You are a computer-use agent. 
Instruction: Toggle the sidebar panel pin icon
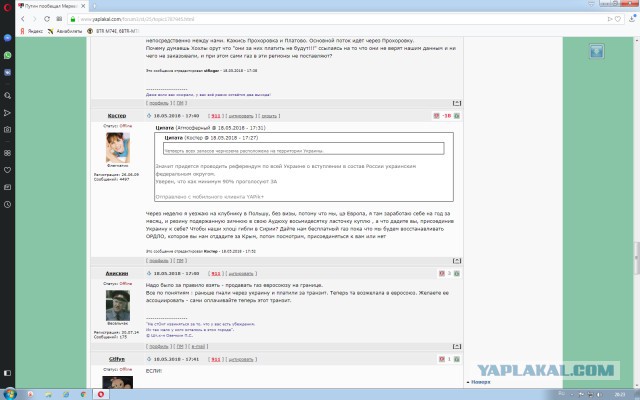pos(7,373)
